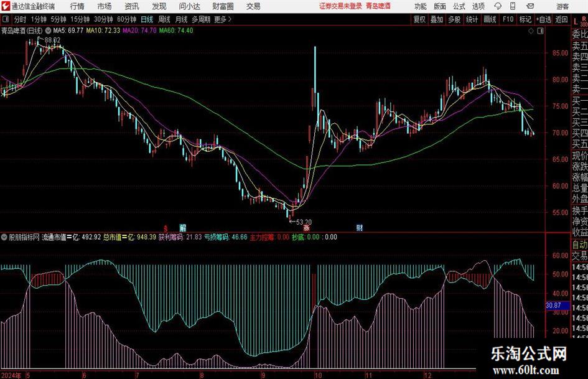Click the red 青岛啤酒 title text
This screenshot has height=379, width=588.
(x=378, y=6)
